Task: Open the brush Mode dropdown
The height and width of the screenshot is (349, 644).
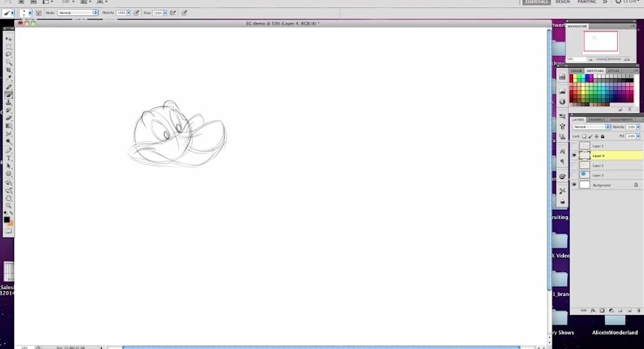Action: (x=77, y=13)
